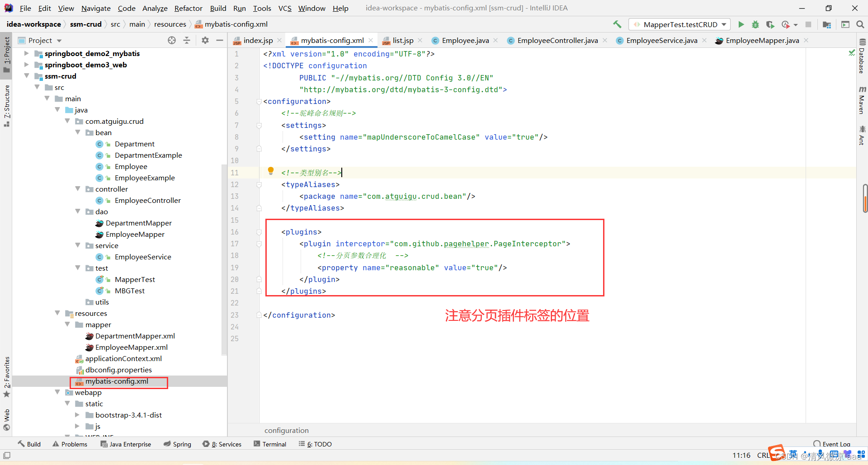Expand the springboot_demo3_web module

click(x=27, y=65)
